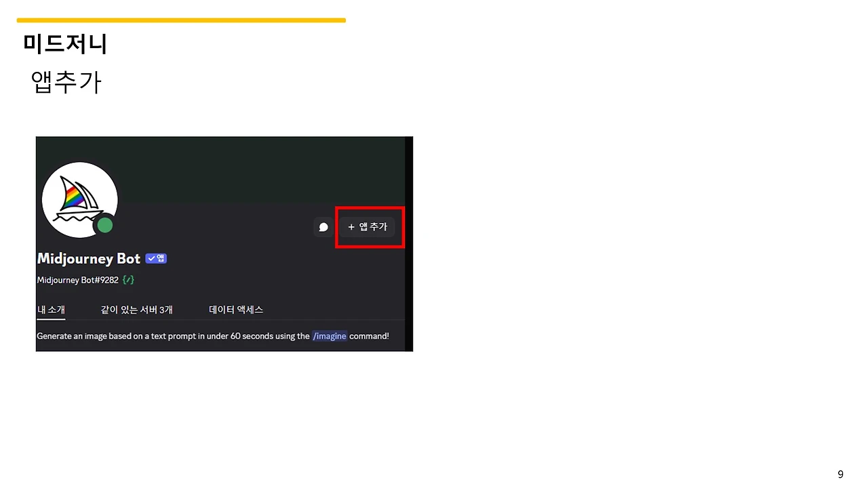Click the Midjourney Bot sailboat avatar

coord(80,200)
